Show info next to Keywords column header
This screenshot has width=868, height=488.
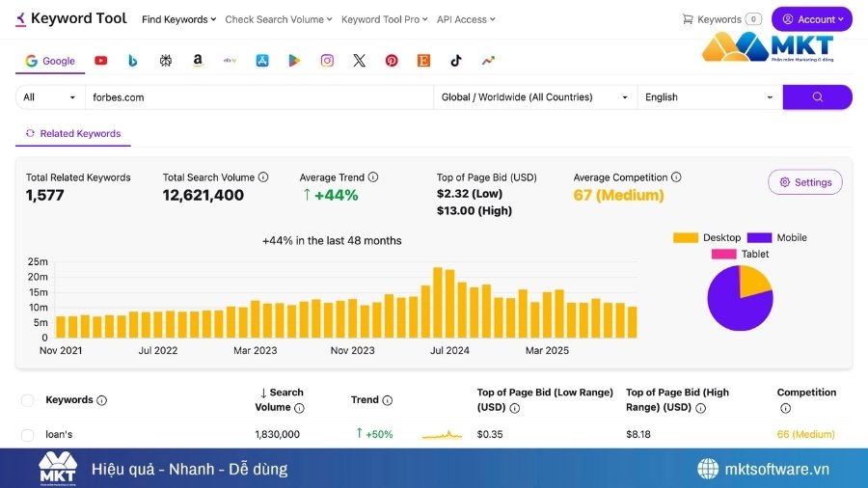tap(102, 400)
